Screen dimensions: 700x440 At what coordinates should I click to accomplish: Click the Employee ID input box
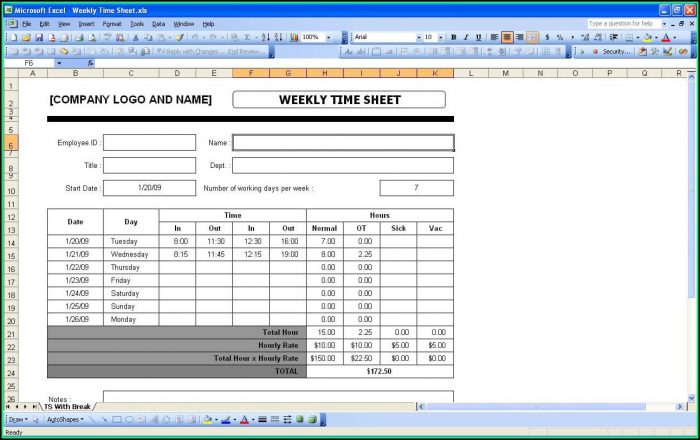point(149,143)
